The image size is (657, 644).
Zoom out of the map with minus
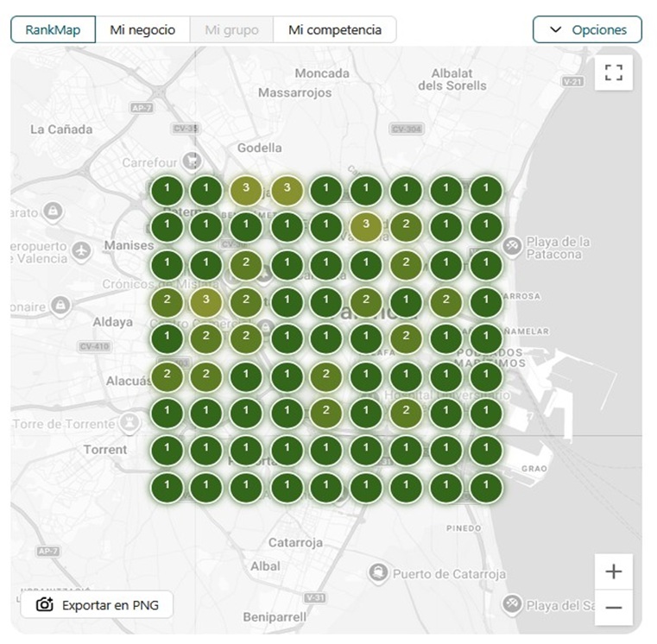614,608
